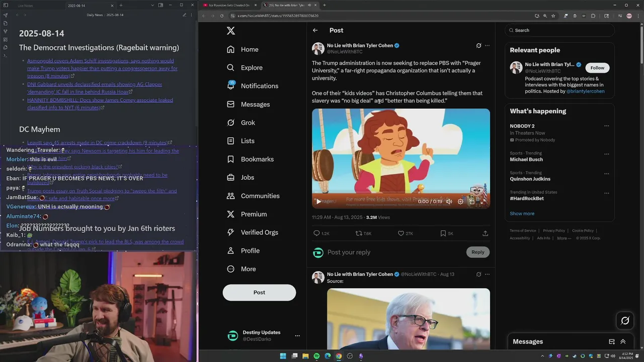Reload the browser page

[x=221, y=16]
